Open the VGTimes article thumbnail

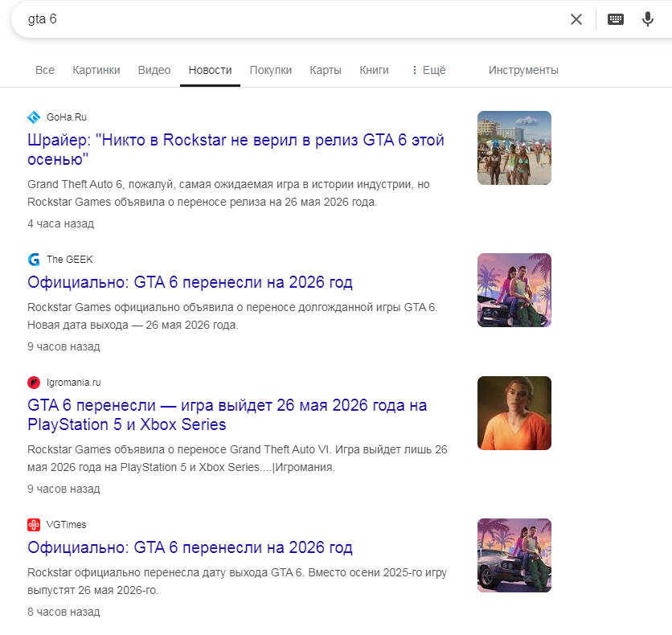[514, 555]
